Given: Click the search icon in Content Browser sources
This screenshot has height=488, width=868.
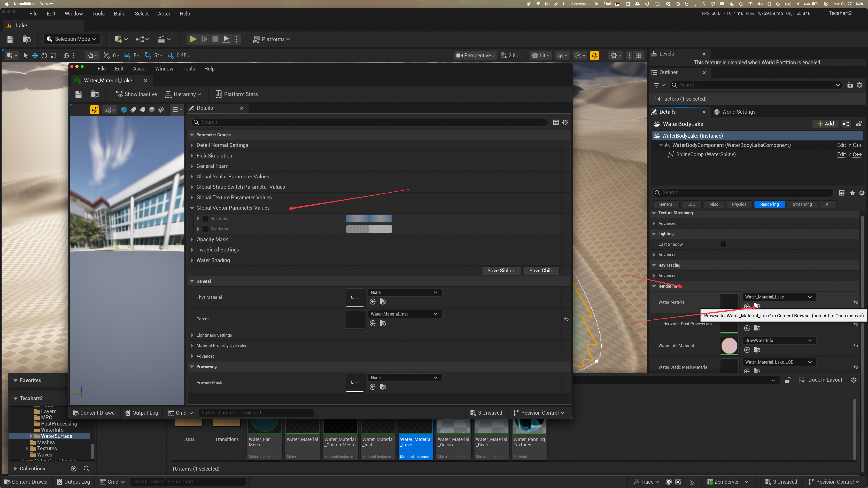Looking at the screenshot, I should [86, 469].
